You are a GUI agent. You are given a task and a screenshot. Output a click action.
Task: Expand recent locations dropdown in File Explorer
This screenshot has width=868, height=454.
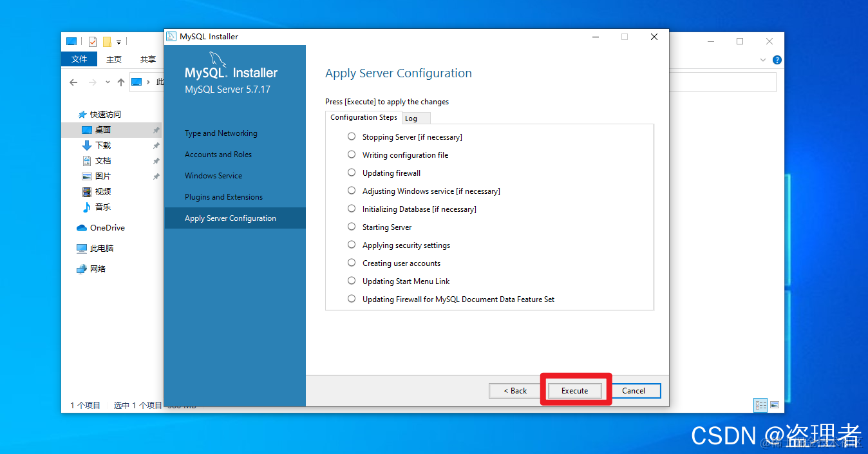(x=108, y=82)
